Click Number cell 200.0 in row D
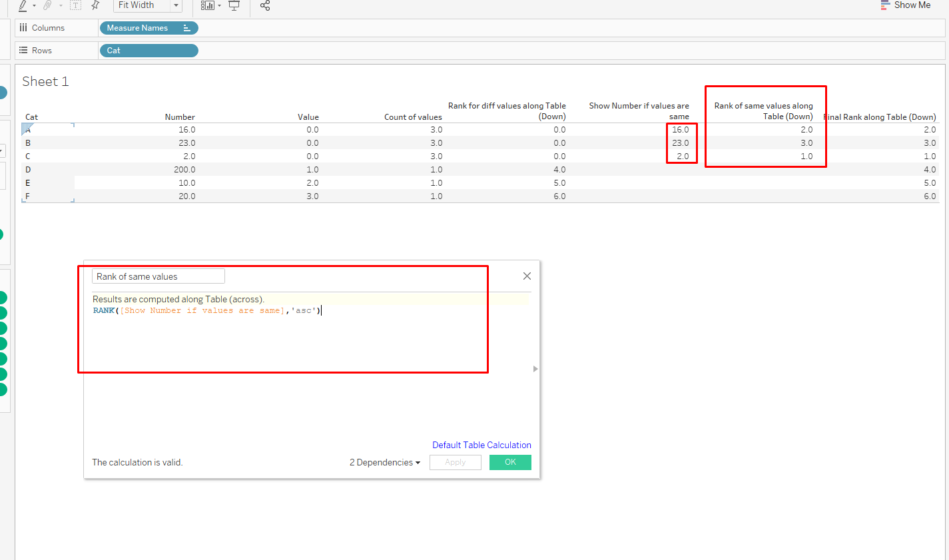This screenshot has height=560, width=949. tap(184, 170)
